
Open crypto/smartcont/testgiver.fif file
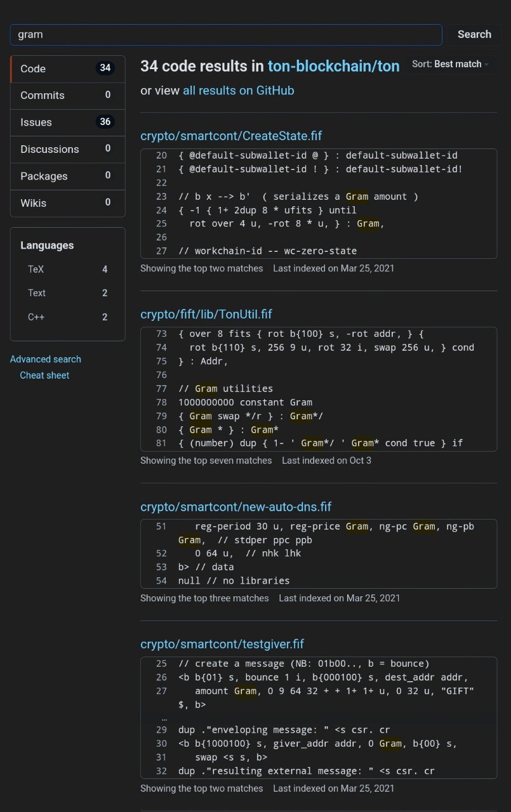pyautogui.click(x=222, y=644)
